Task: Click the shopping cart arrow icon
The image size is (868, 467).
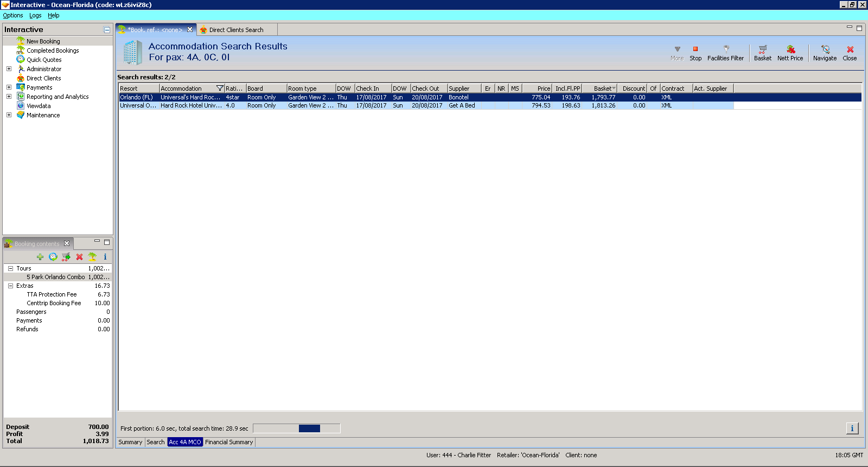Action: click(66, 257)
